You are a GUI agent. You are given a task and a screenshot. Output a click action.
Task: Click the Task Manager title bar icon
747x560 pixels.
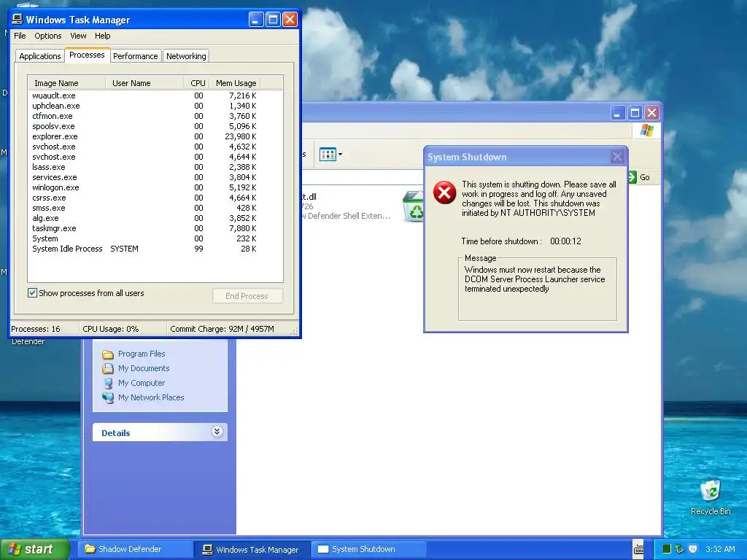pos(18,20)
